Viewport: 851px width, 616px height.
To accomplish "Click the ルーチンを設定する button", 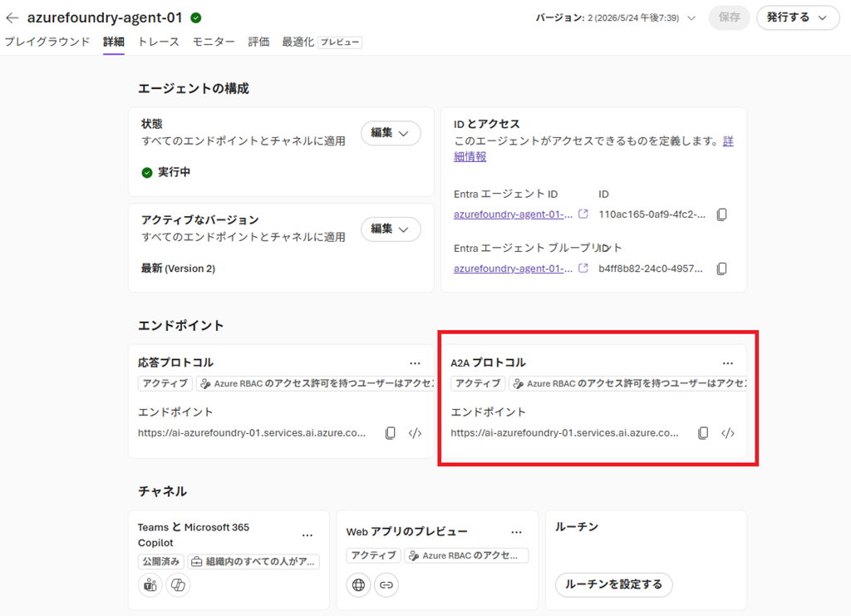I will click(x=614, y=584).
